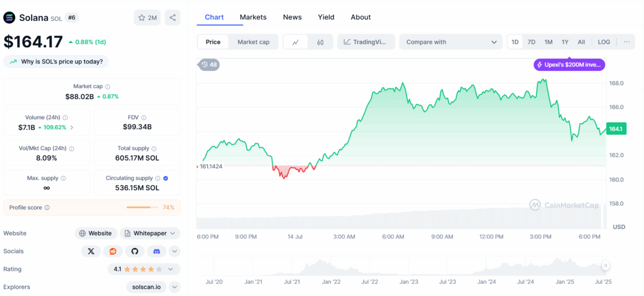Open the solscan.io explorer link
Screen dimensions: 644x296
[147, 287]
